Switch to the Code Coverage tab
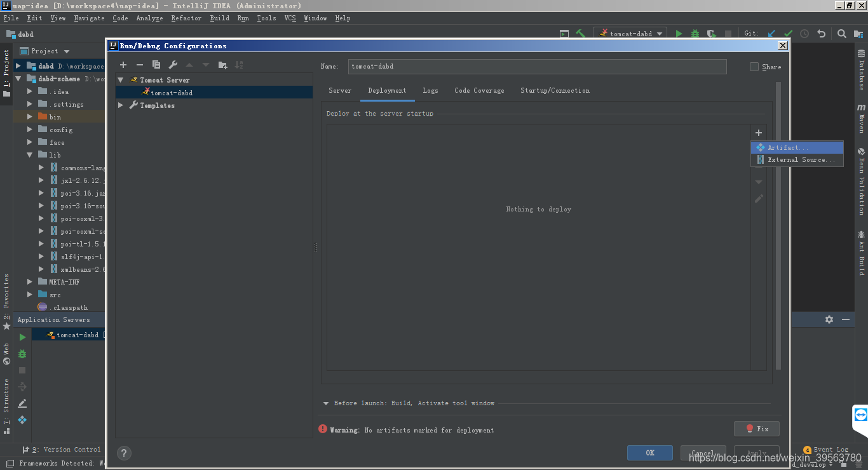This screenshot has height=470, width=868. click(479, 91)
